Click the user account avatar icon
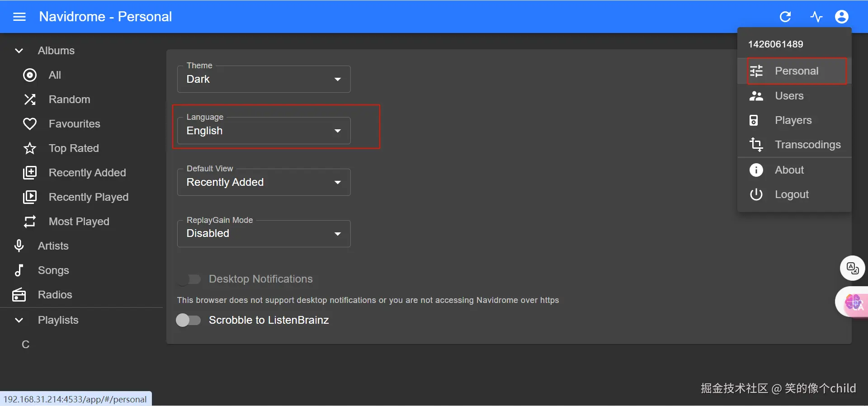This screenshot has height=406, width=868. coord(842,17)
